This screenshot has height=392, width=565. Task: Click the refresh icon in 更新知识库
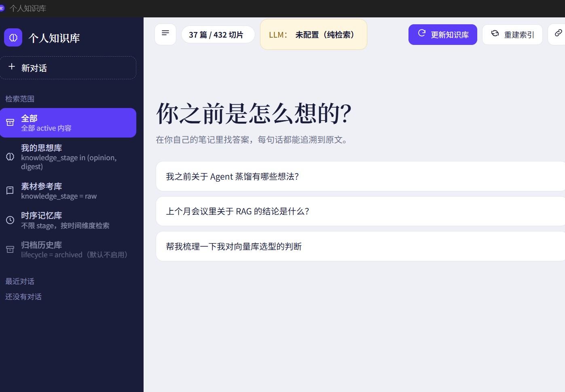[421, 33]
